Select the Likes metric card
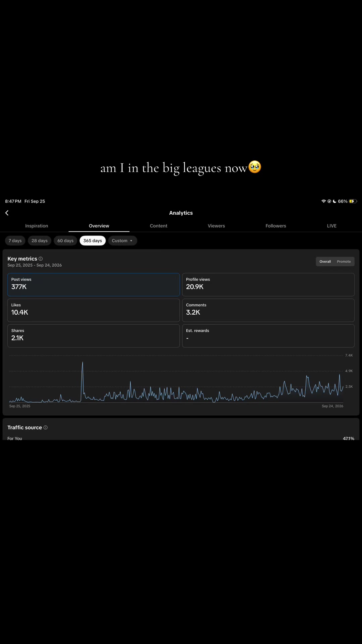 pyautogui.click(x=94, y=310)
